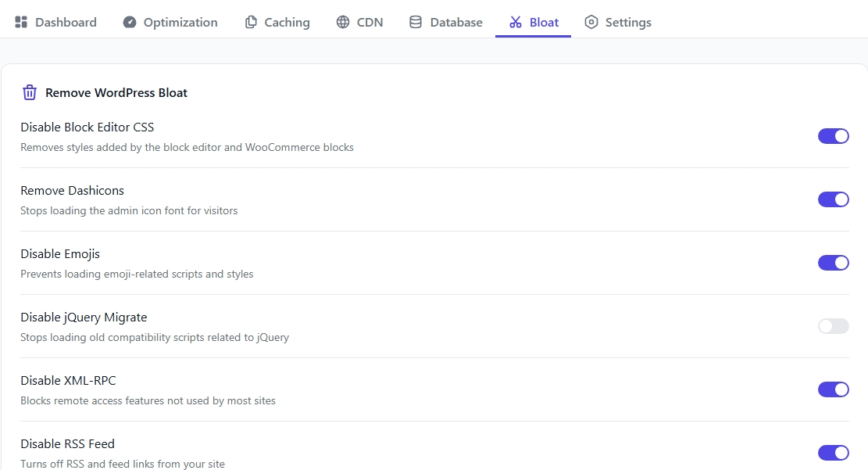Viewport: 868px width, 470px height.
Task: Click 'Stops loading old compatibility scripts' description
Action: click(x=155, y=337)
